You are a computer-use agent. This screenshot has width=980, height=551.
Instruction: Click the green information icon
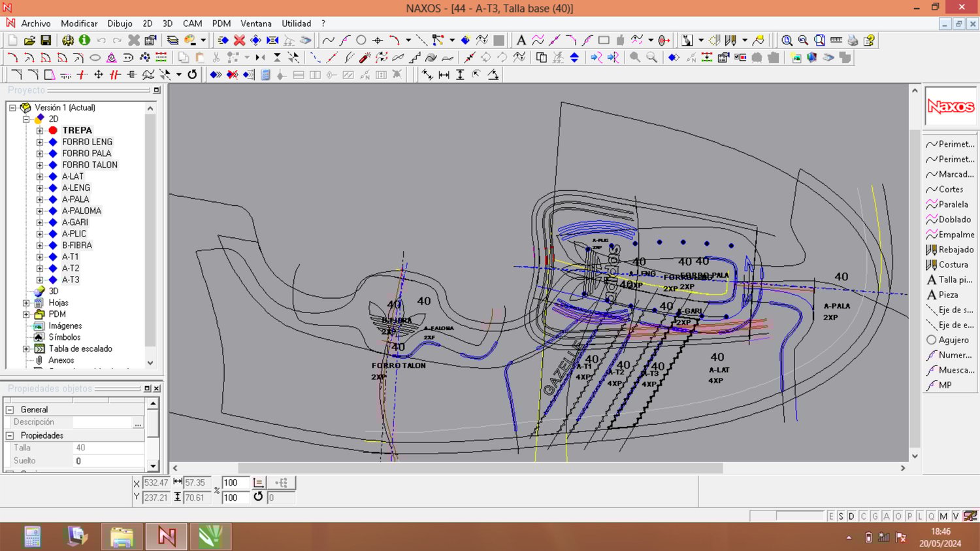click(84, 40)
